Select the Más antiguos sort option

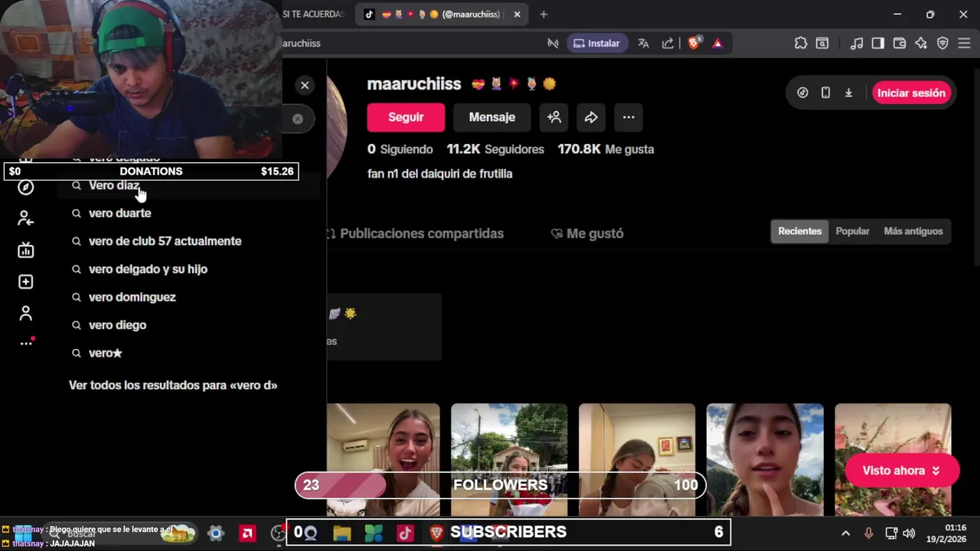(x=913, y=231)
